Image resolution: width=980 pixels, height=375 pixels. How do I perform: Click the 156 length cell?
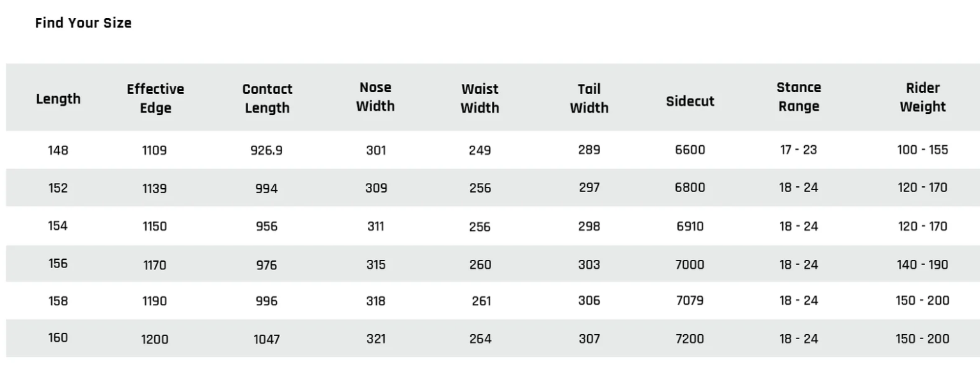click(x=58, y=264)
